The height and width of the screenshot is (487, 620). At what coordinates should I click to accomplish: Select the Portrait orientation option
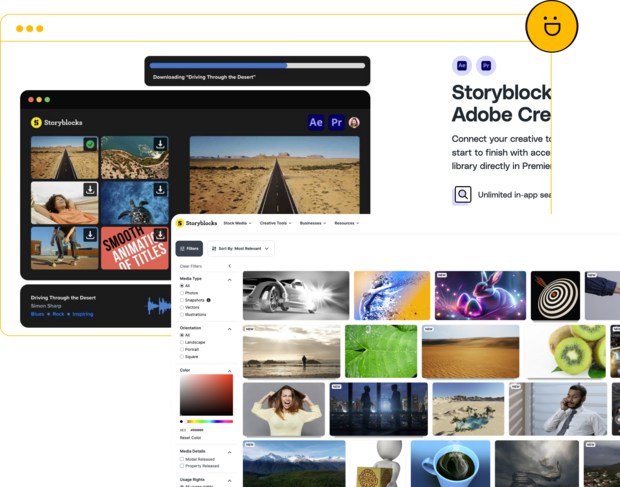[x=182, y=349]
